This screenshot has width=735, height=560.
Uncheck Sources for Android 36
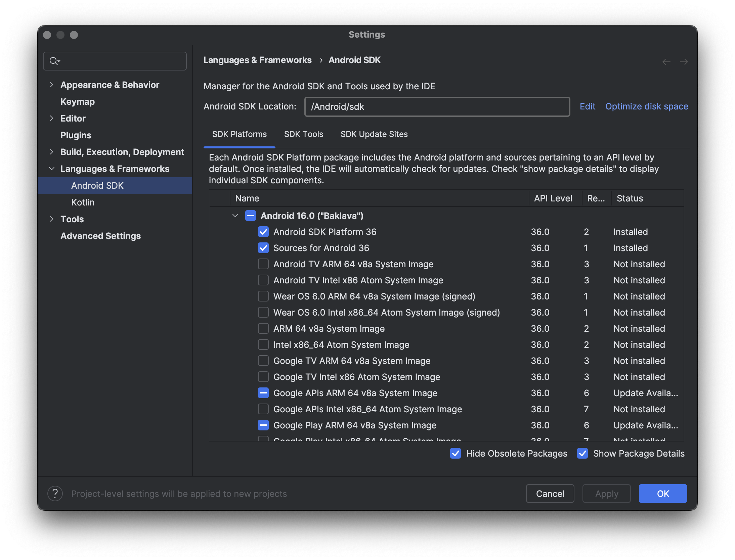[263, 248]
